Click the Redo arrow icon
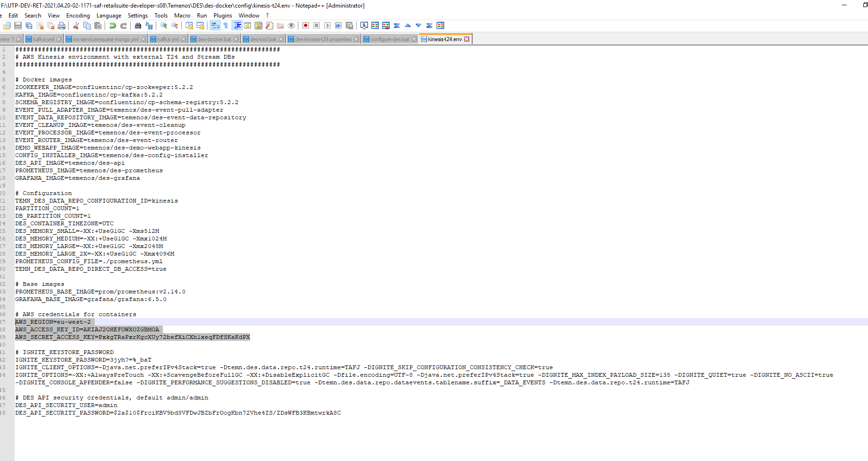 coord(124,26)
